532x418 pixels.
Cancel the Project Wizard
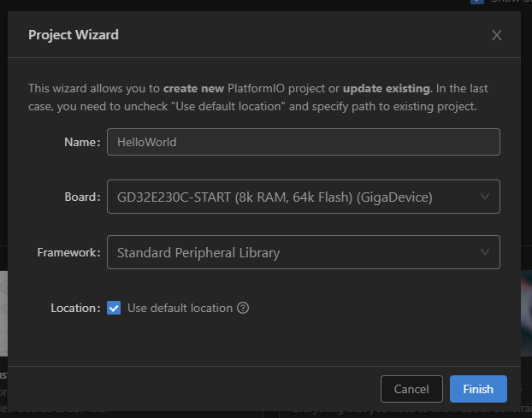(x=411, y=389)
